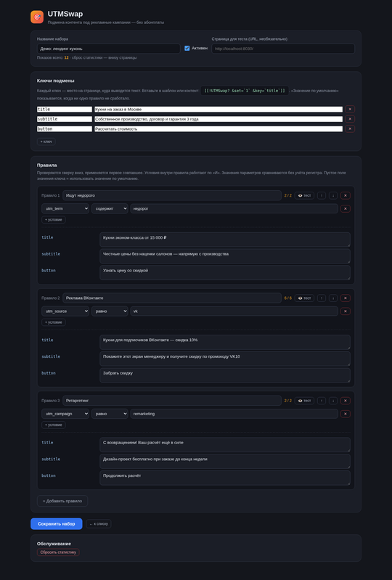Screen dimensions: 392x580
Task: Edit rule name 'Ищут недорого'
Action: (x=172, y=195)
